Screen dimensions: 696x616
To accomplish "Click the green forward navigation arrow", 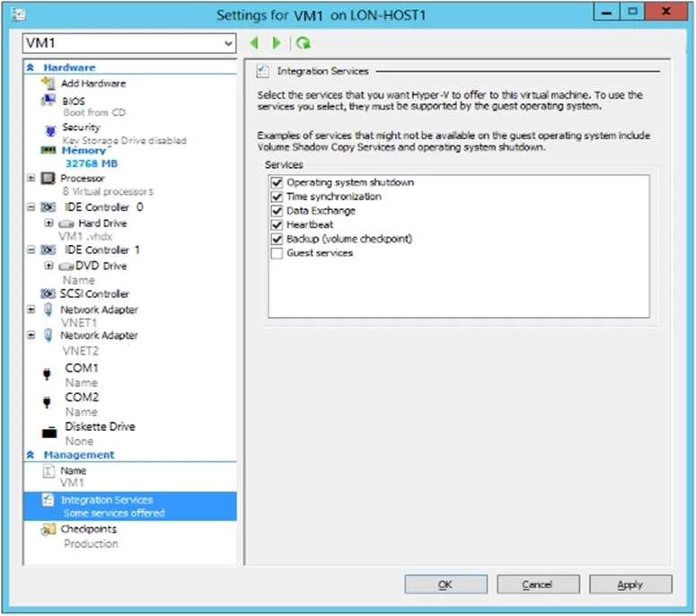I will (277, 43).
